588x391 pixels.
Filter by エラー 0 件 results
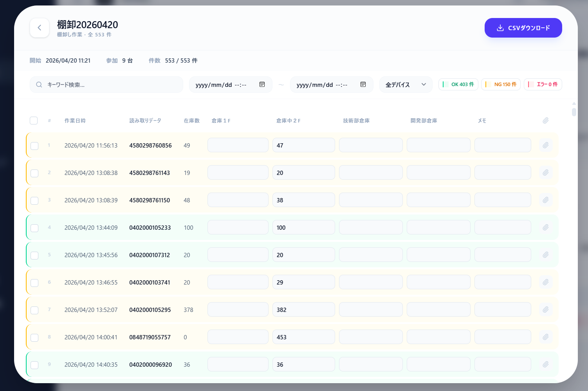pos(543,85)
